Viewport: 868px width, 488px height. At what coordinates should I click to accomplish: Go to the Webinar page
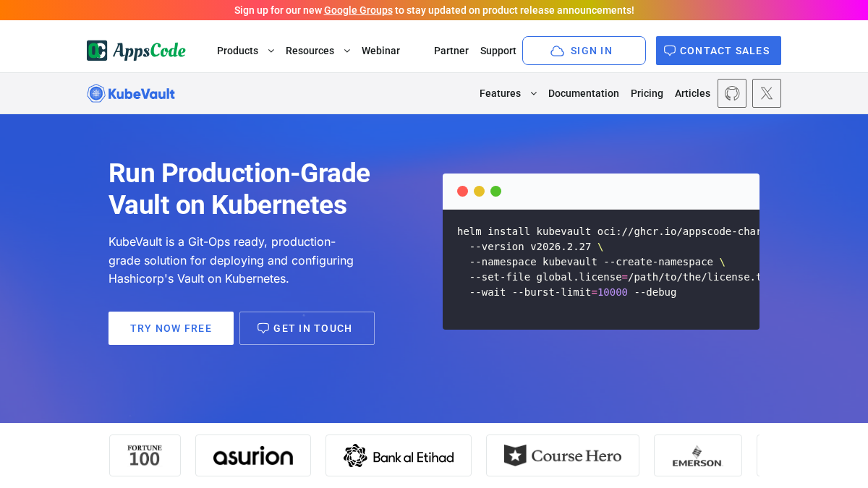pyautogui.click(x=380, y=51)
